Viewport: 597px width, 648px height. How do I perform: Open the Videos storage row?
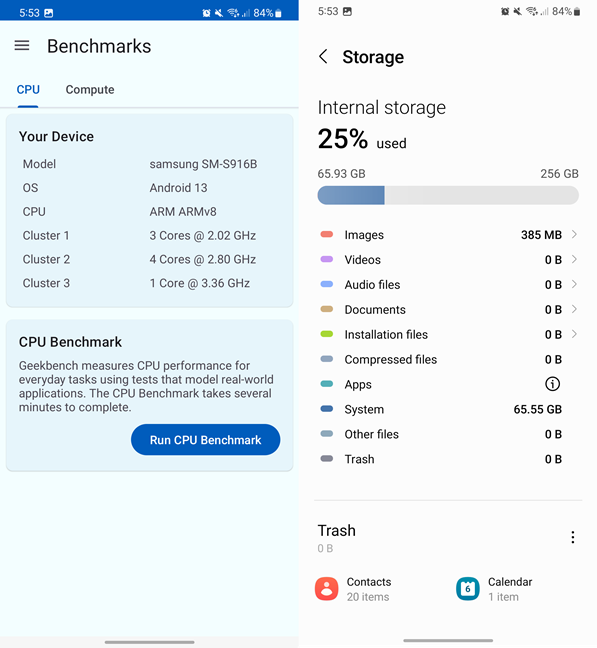tap(448, 260)
